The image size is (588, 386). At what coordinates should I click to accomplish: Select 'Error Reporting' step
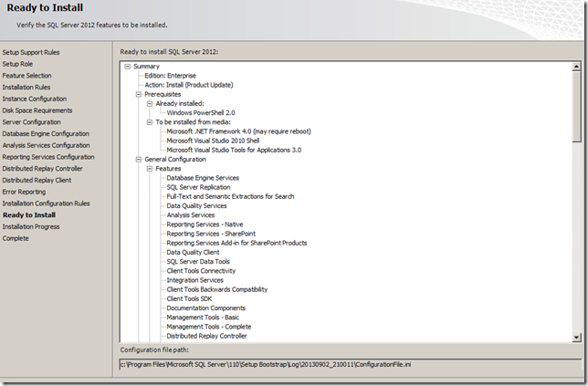24,192
